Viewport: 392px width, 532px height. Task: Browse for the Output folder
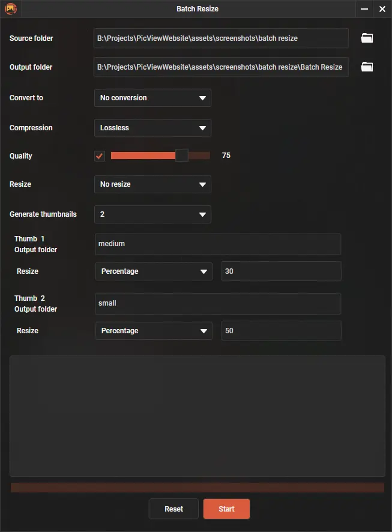[x=367, y=67]
